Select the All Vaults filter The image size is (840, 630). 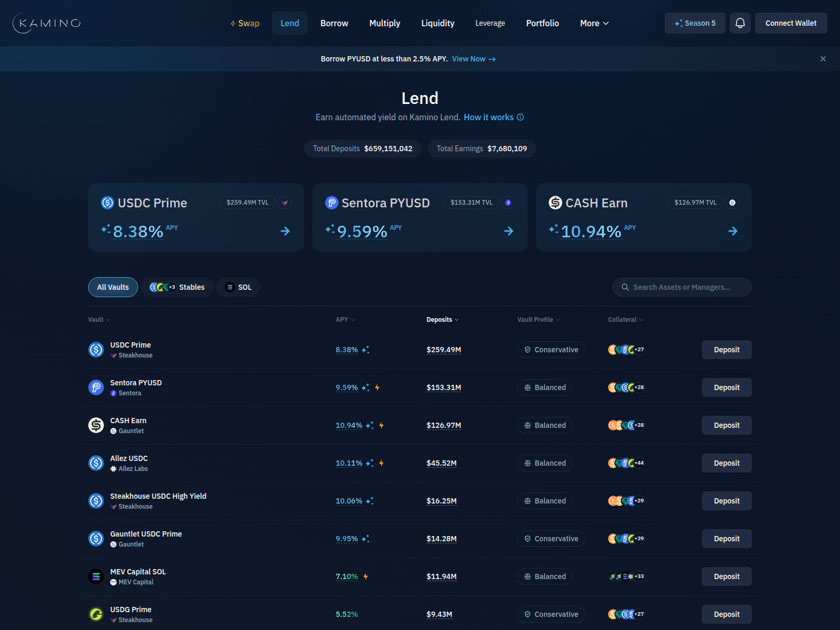click(x=113, y=287)
